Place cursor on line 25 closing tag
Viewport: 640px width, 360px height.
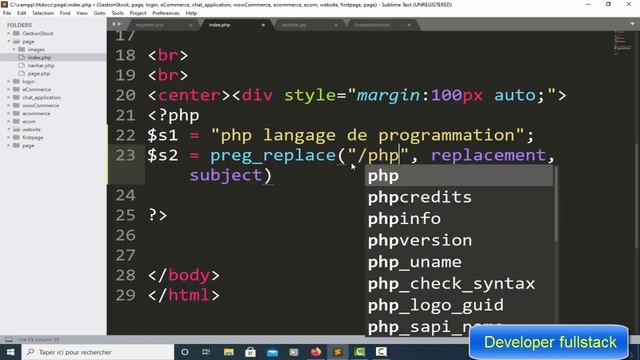coord(158,215)
